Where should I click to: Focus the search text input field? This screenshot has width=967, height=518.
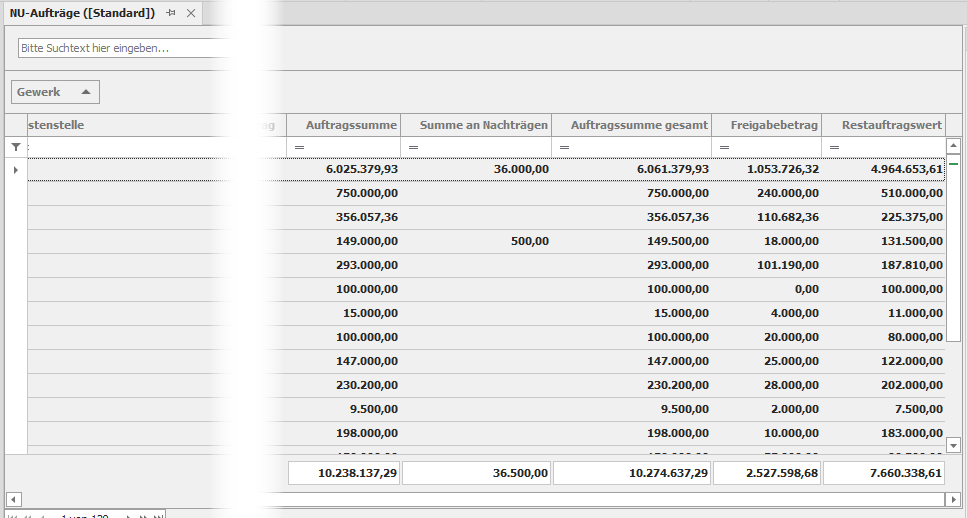point(125,48)
